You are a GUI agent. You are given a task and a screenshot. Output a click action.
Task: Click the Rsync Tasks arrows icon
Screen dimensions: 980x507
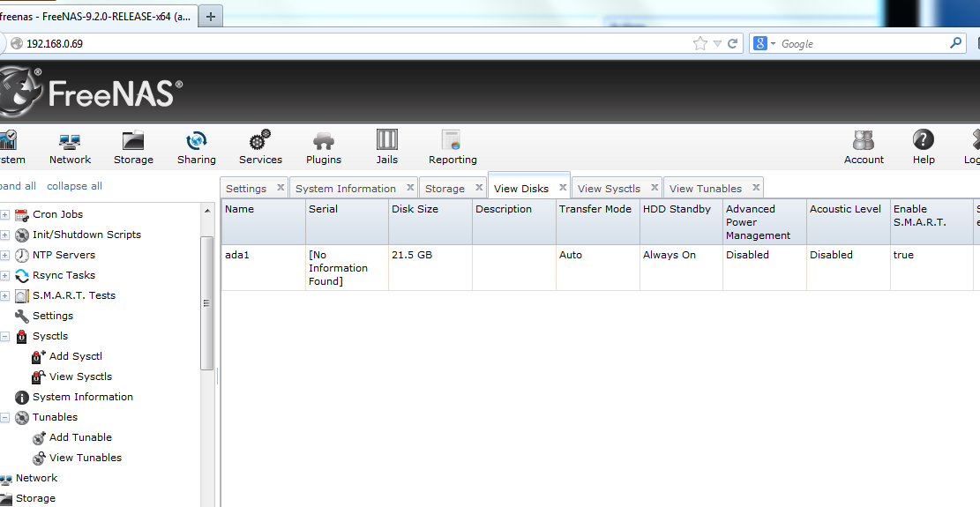(22, 275)
